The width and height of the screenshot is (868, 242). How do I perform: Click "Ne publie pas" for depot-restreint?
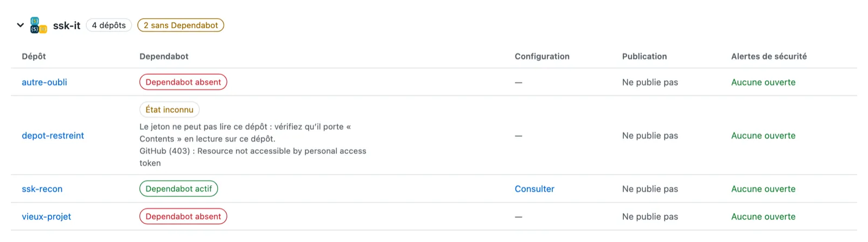click(x=650, y=135)
